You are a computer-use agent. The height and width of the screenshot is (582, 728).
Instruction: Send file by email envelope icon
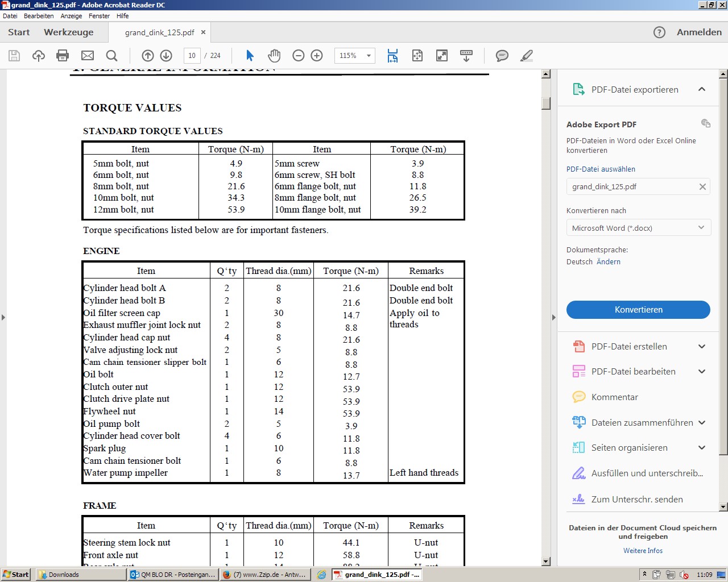(88, 56)
